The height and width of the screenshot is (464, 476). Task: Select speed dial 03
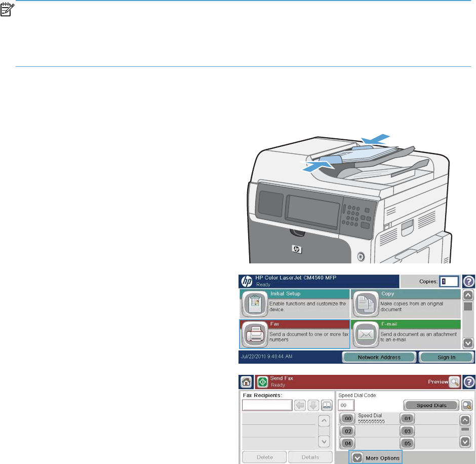tap(408, 431)
